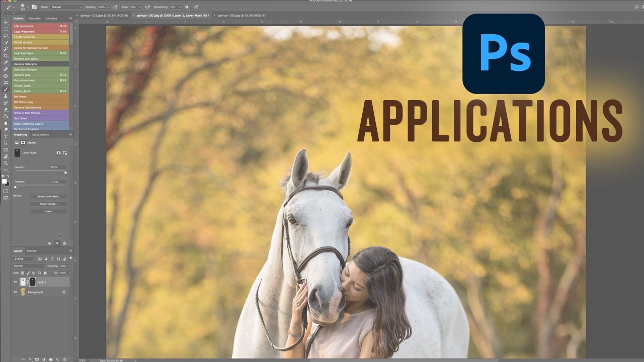This screenshot has width=644, height=362.
Task: Select the Crop tool
Action: 6,56
